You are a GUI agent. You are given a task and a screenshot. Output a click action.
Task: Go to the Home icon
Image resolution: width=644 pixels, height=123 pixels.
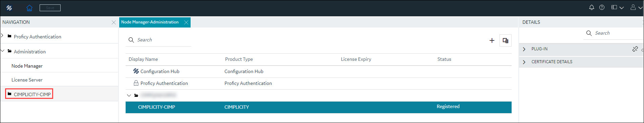tap(29, 8)
